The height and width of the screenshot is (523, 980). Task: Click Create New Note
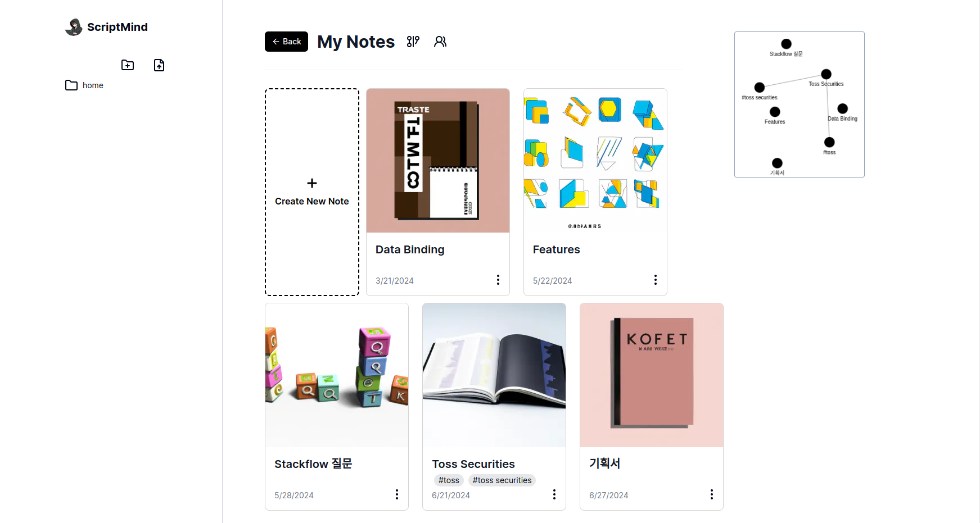pos(311,192)
